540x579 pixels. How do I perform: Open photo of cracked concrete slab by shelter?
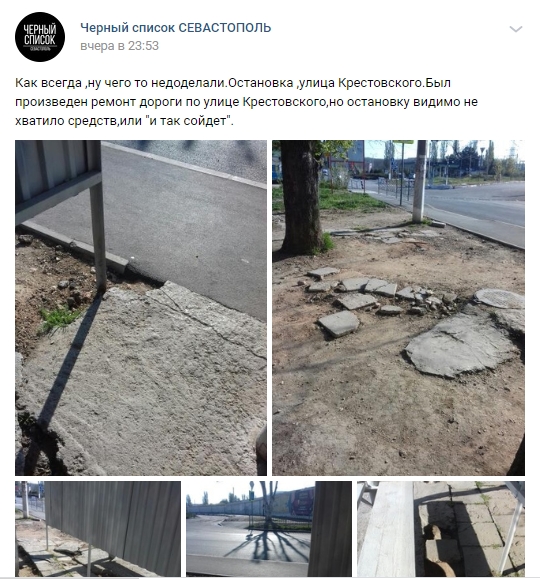pyautogui.click(x=141, y=308)
